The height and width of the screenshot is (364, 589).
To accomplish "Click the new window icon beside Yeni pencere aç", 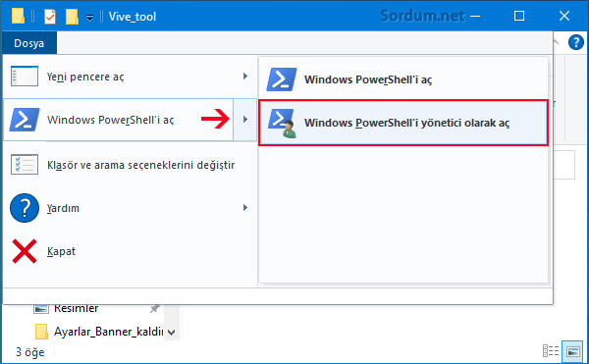I will pos(25,77).
